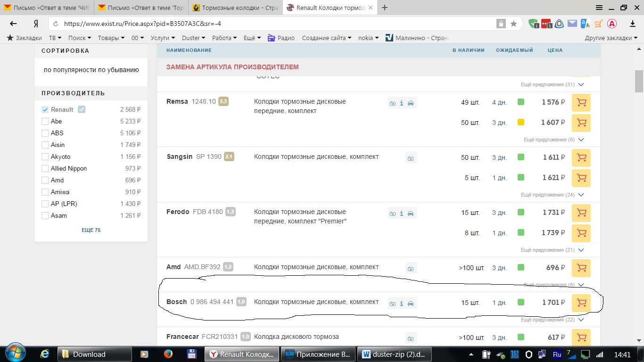This screenshot has width=644, height=362.
Task: Open car applicability icon for Ferodo FDB 4180
Action: [411, 214]
